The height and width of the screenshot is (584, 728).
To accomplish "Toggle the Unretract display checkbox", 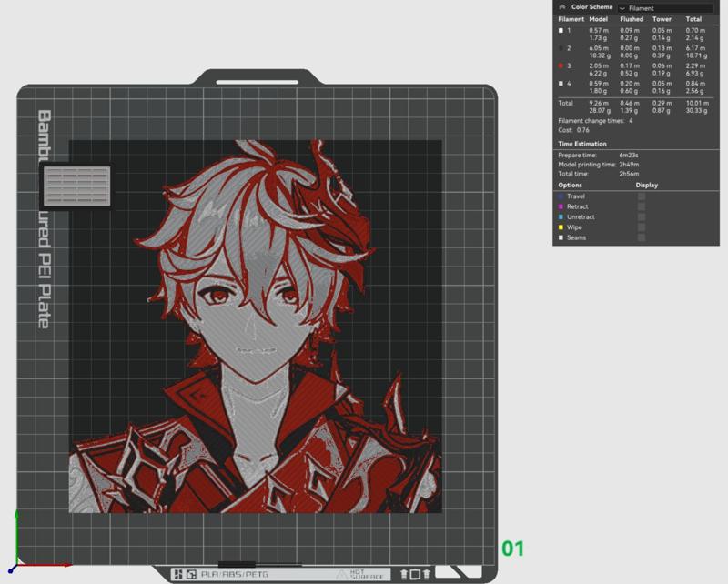I will pos(642,216).
